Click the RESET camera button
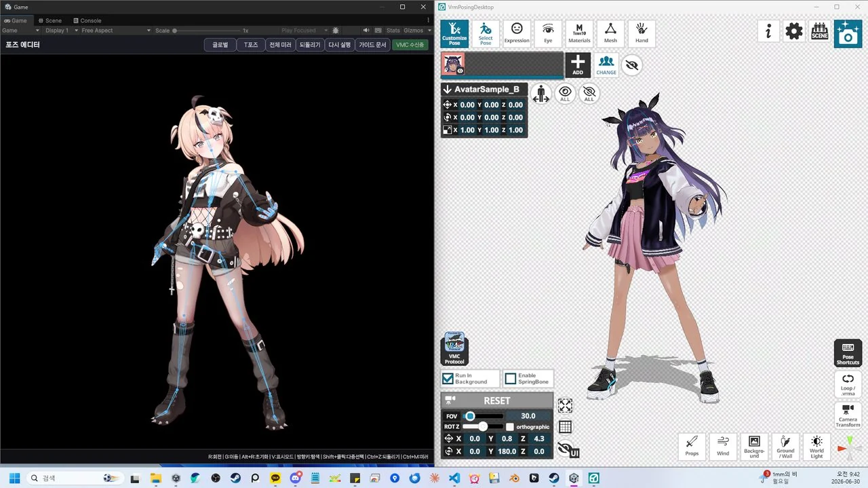 497,400
